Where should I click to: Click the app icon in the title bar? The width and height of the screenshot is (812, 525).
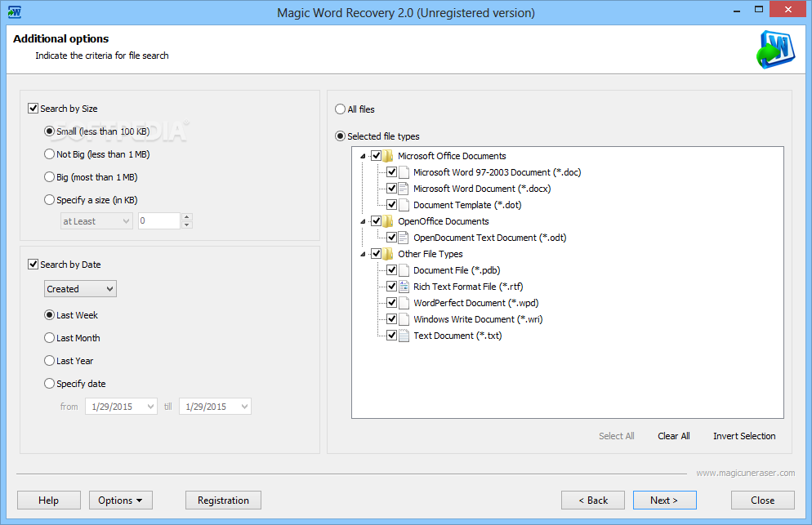[15, 12]
